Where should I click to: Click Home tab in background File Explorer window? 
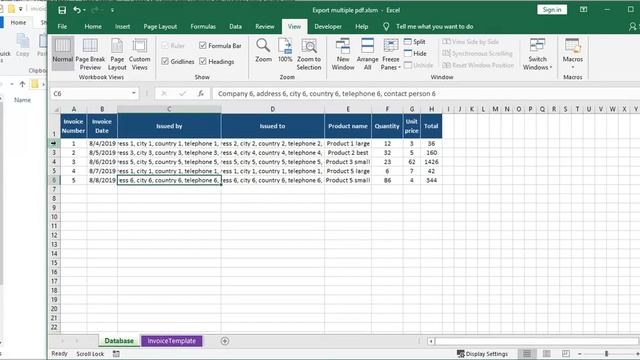tap(18, 22)
